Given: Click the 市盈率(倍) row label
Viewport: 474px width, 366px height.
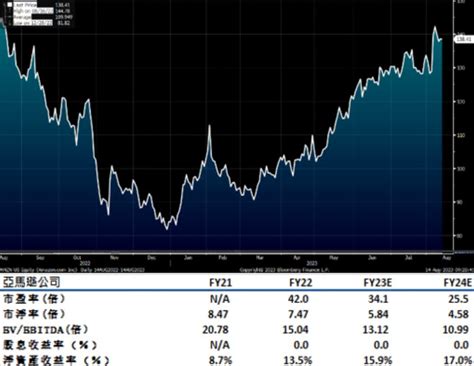Looking at the screenshot, I should [x=34, y=298].
